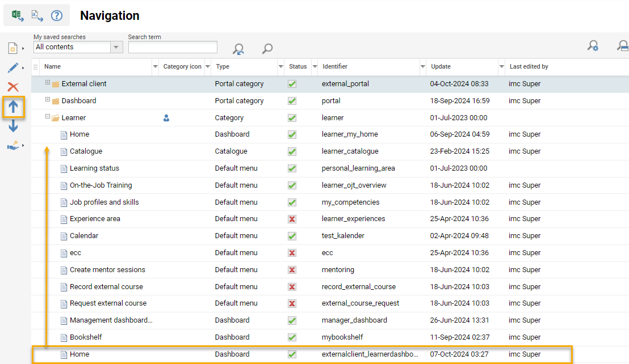Collapse the Learner category node
Image resolution: width=629 pixels, height=364 pixels.
pyautogui.click(x=48, y=117)
